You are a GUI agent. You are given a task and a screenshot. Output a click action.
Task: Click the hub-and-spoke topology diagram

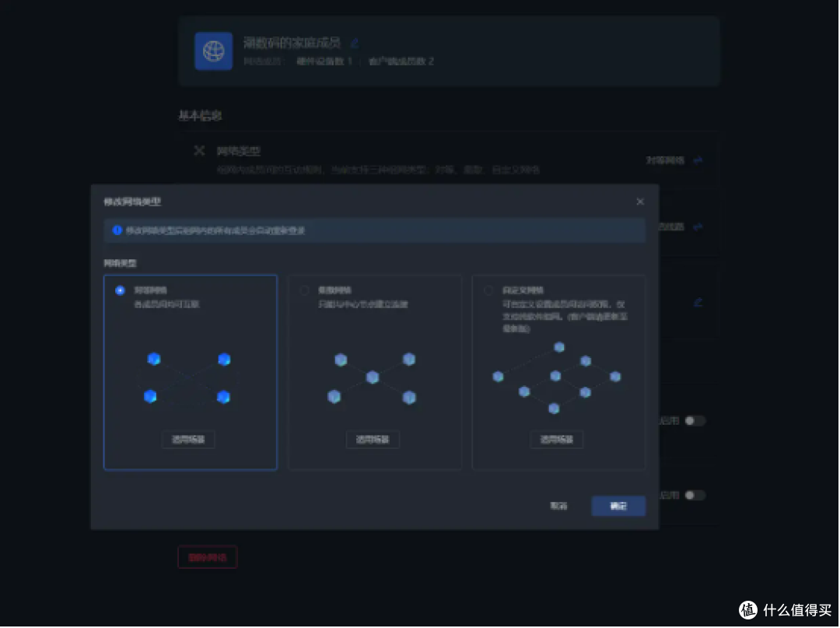click(372, 377)
